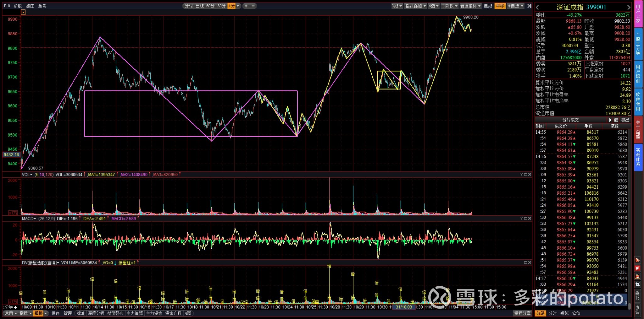Open the 诊股 menu item

click(18, 6)
